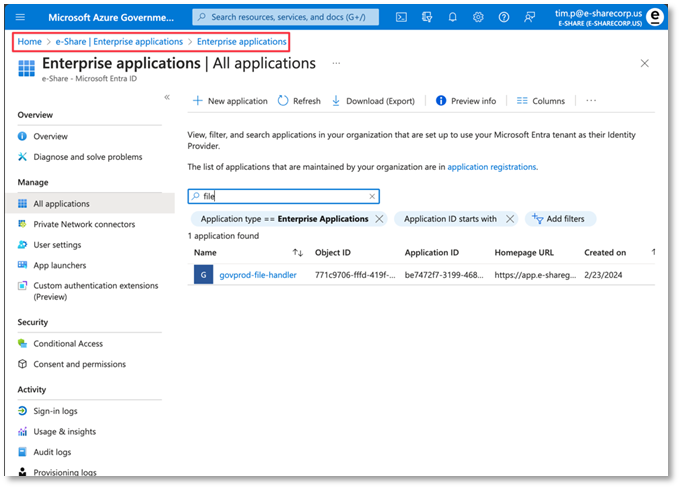Click the application search field

[283, 196]
